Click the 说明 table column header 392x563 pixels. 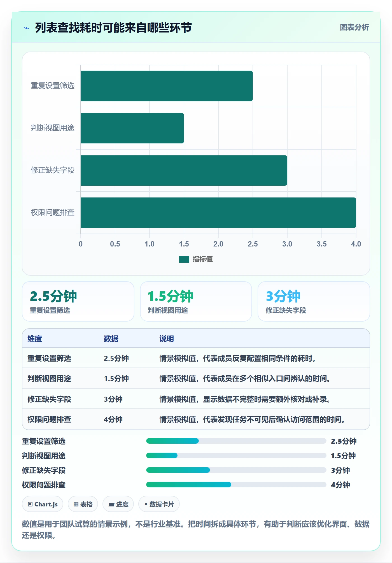point(167,339)
